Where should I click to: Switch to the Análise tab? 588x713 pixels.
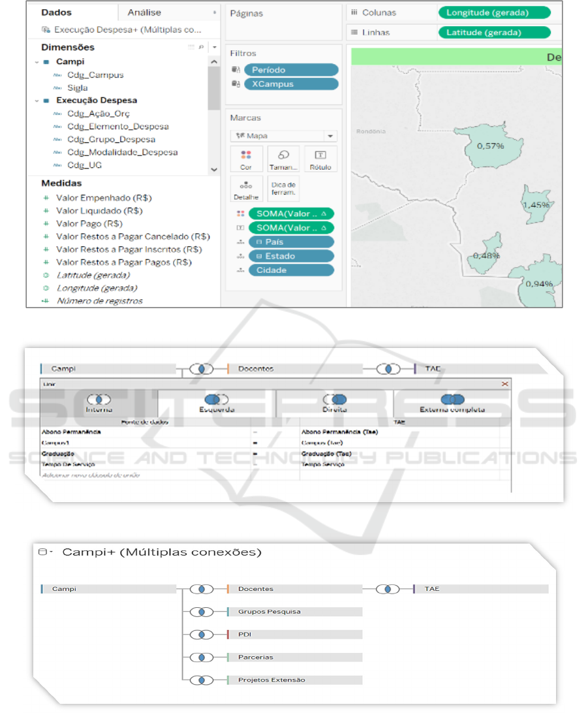point(144,12)
